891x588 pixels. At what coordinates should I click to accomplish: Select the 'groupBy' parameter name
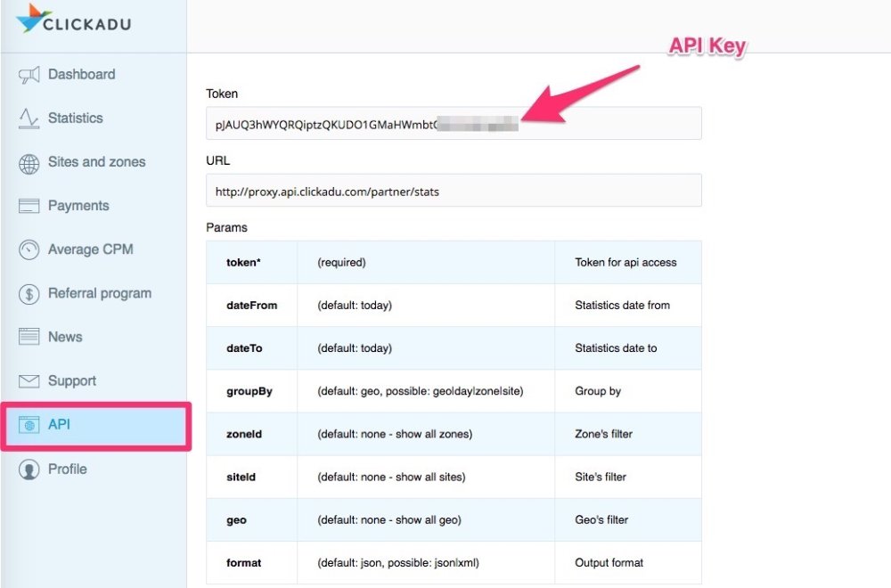click(249, 391)
